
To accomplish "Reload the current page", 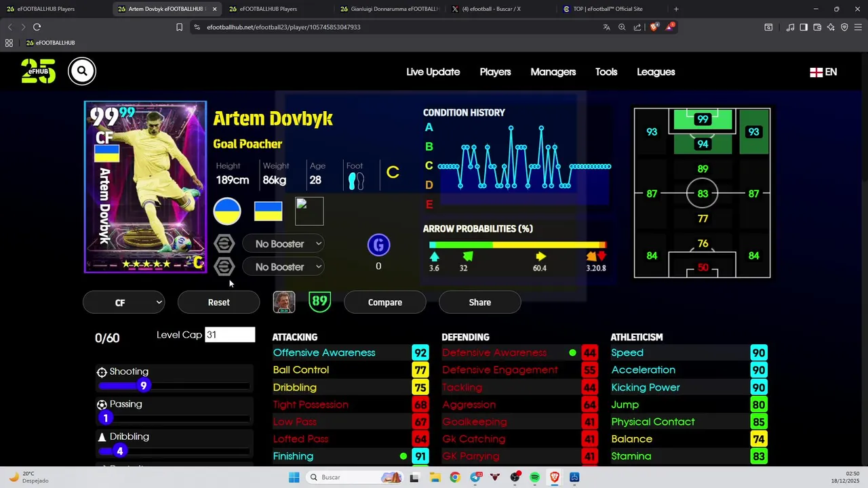I will pyautogui.click(x=37, y=27).
